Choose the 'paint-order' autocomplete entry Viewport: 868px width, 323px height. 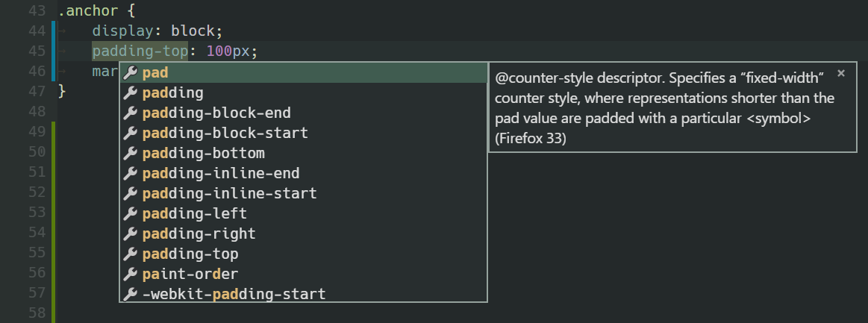pos(190,274)
